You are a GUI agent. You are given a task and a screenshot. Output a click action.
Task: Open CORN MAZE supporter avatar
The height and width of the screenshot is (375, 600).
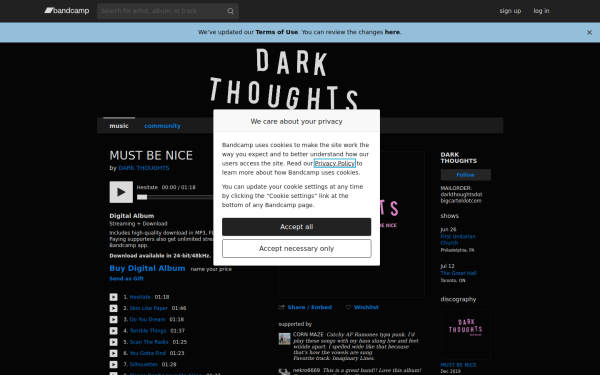coord(284,339)
